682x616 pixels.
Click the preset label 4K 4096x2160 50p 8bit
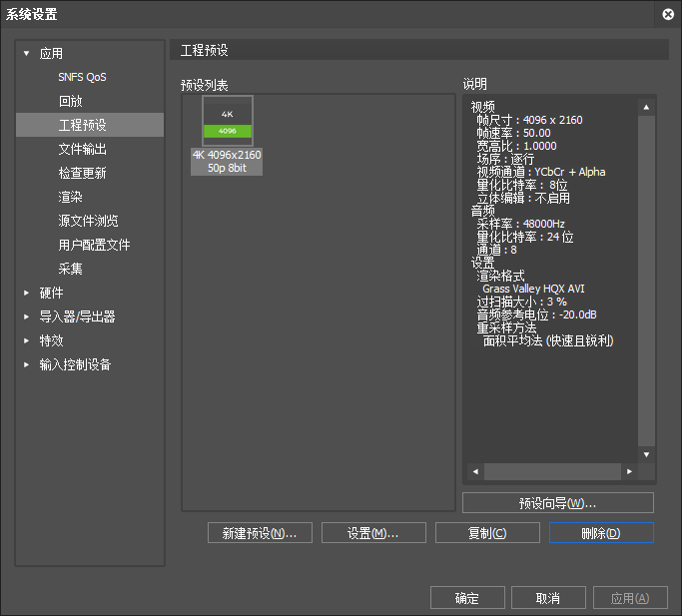coord(227,162)
